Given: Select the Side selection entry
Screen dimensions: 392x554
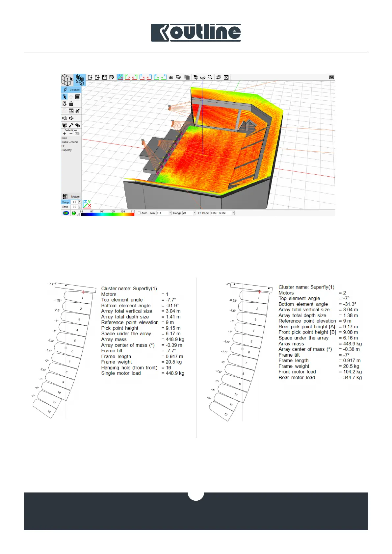Looking at the screenshot, I should (64, 138).
